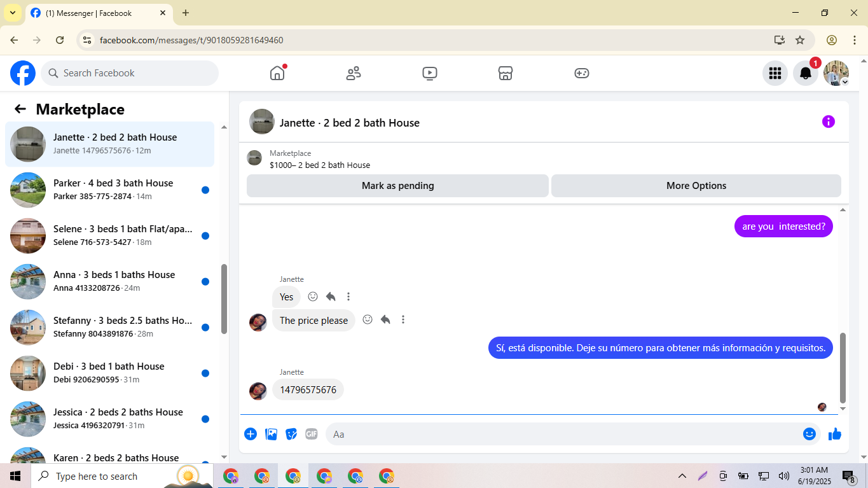Open Jessica 2 beds 2 baths House chat
Viewport: 868px width, 488px height.
tap(109, 419)
